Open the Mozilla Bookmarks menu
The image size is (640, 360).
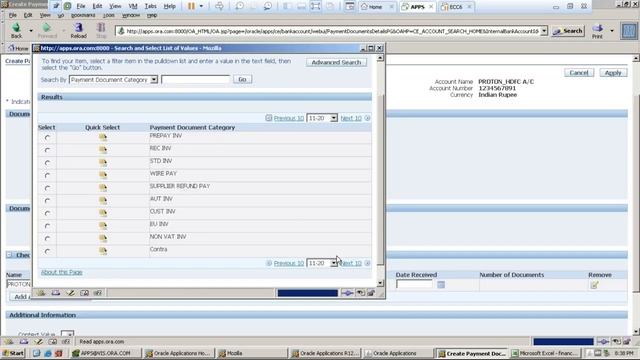(83, 15)
